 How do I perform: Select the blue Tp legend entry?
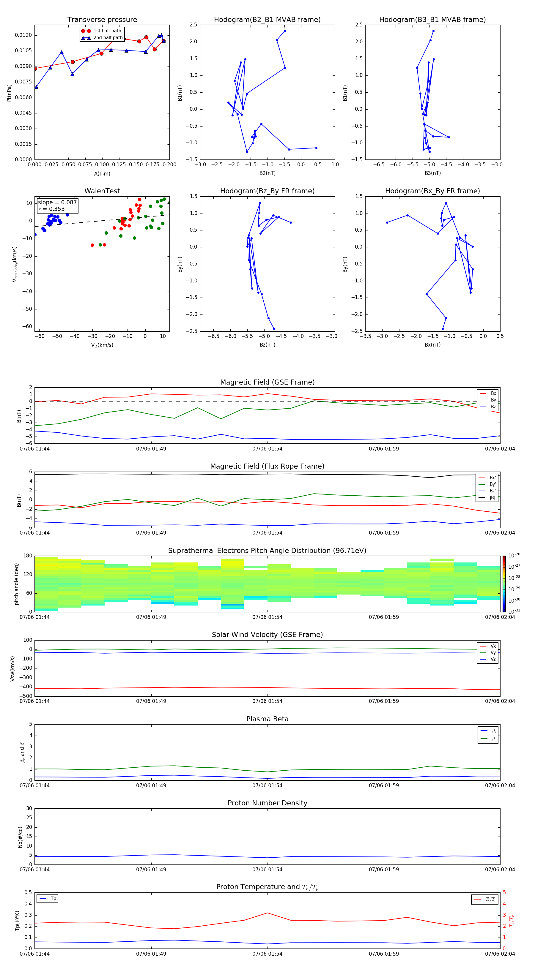point(48,899)
